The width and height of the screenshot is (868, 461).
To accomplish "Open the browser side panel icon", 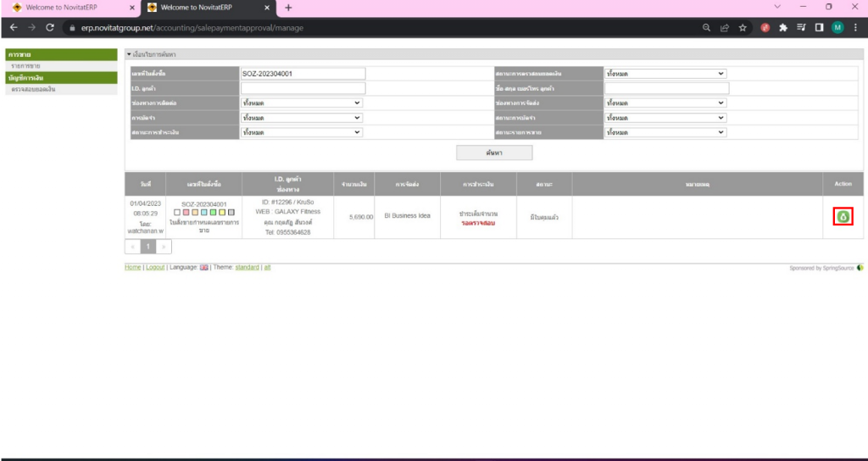I will point(819,27).
